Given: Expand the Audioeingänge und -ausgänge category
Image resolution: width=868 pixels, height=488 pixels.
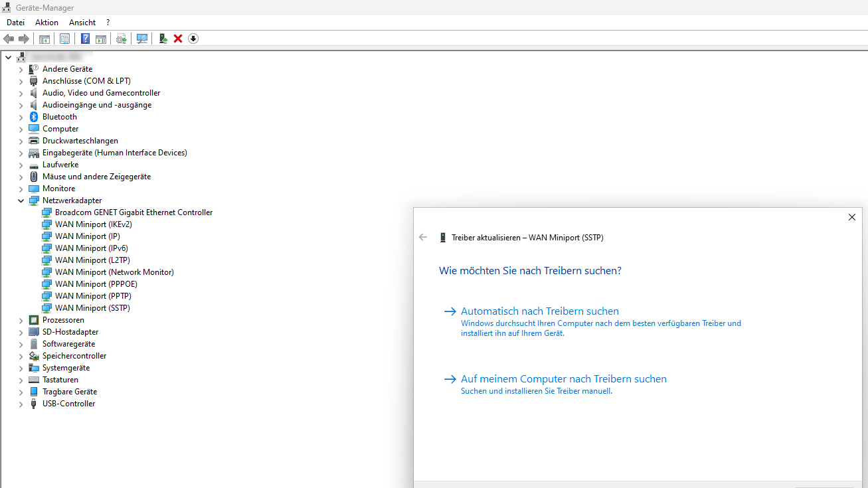Looking at the screenshot, I should (x=21, y=105).
